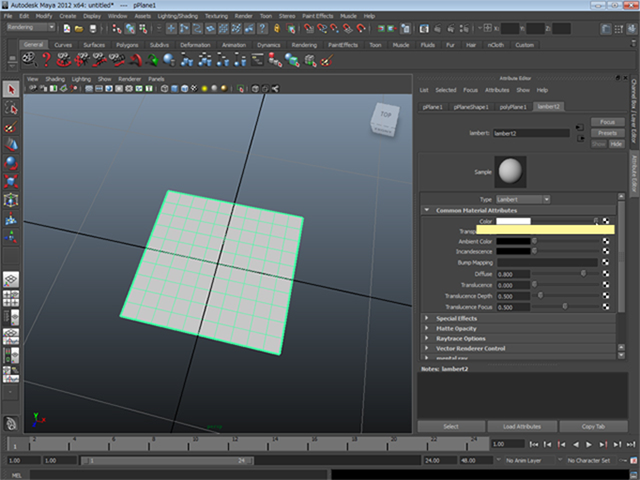The width and height of the screenshot is (640, 480).
Task: Click the red question mark shelf icon
Action: click(47, 60)
